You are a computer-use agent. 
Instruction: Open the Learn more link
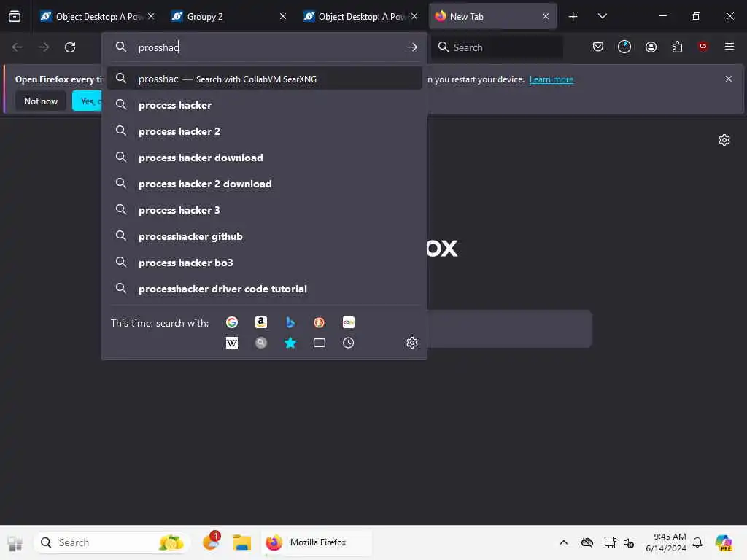click(x=551, y=79)
